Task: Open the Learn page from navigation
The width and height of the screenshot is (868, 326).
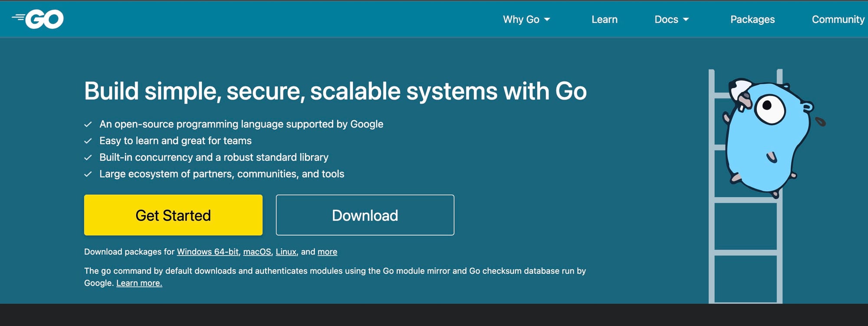Action: point(604,20)
